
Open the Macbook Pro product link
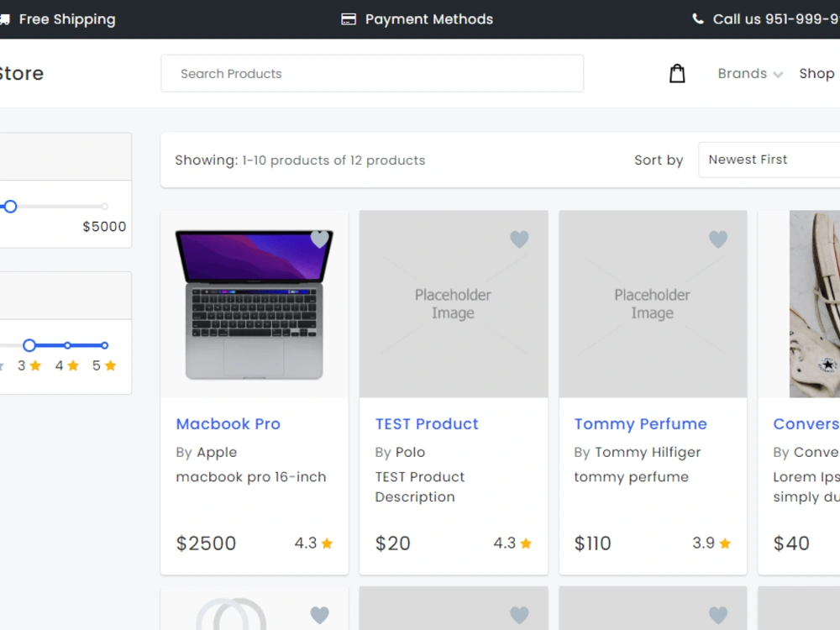click(x=228, y=423)
